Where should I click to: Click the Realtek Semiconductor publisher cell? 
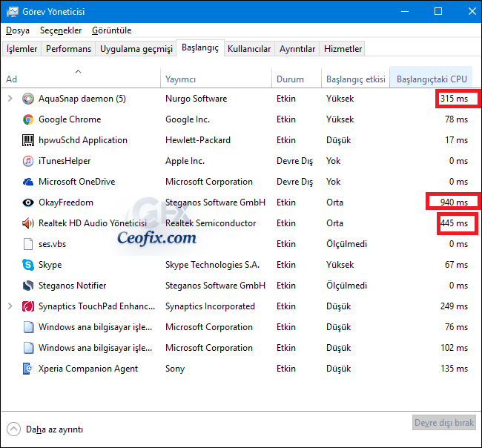click(211, 223)
